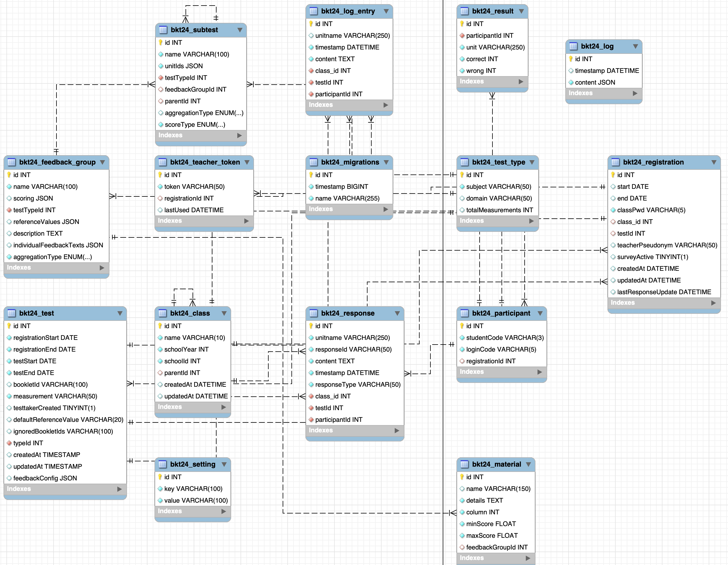Collapse the bkt24_log table via header arrow

[x=635, y=46]
